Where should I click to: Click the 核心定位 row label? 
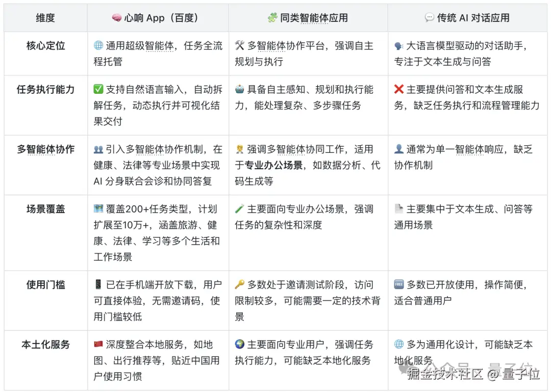coord(46,46)
